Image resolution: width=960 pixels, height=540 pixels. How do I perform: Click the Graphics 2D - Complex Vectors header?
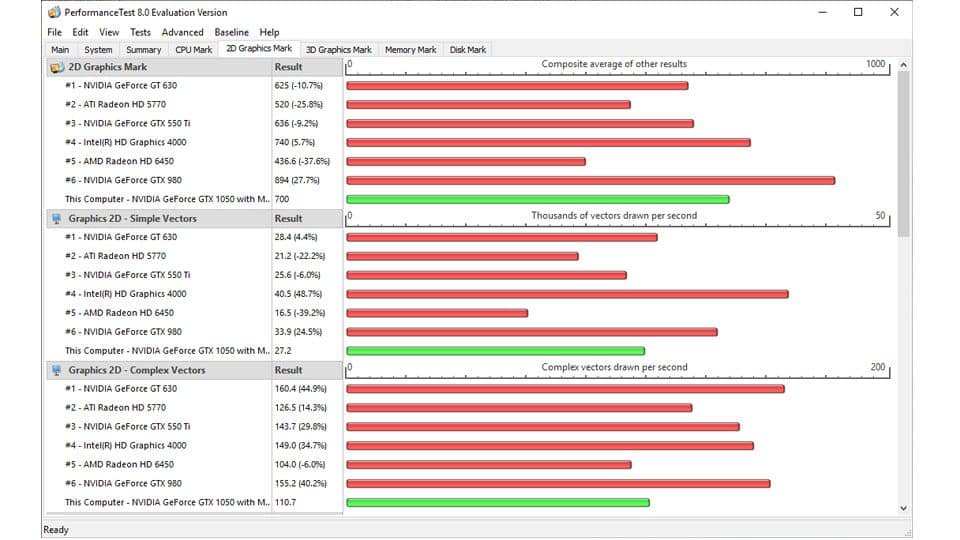coord(159,370)
